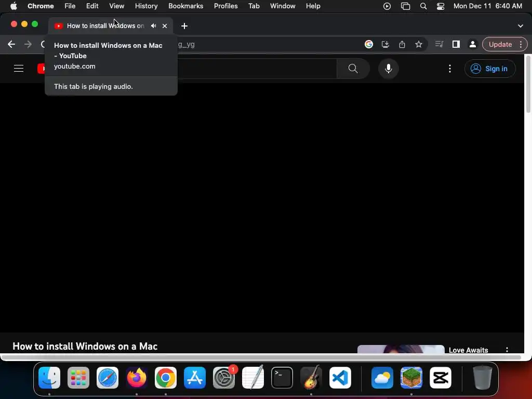Bookmark this page with the star icon

pyautogui.click(x=419, y=44)
